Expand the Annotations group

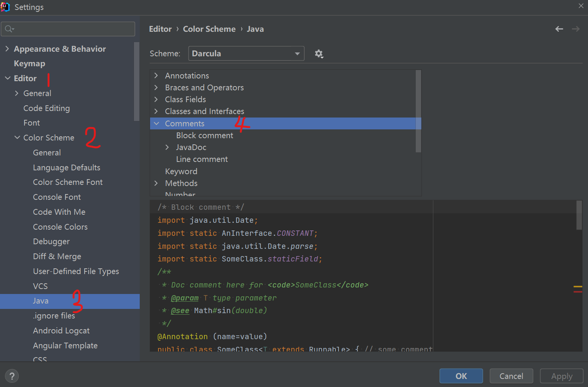pyautogui.click(x=156, y=76)
